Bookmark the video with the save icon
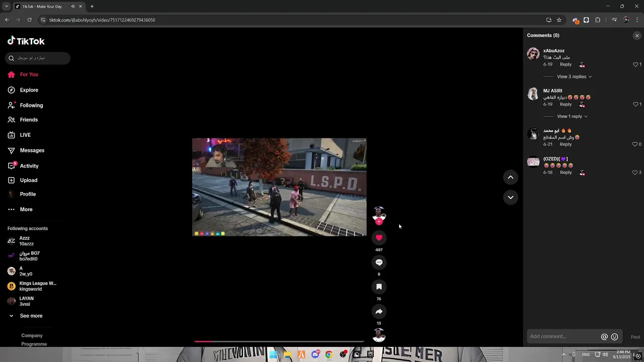This screenshot has width=644, height=362. click(x=379, y=287)
